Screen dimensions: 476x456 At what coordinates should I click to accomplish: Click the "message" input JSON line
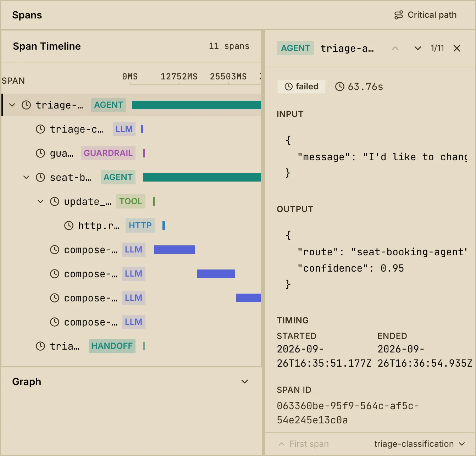(382, 157)
